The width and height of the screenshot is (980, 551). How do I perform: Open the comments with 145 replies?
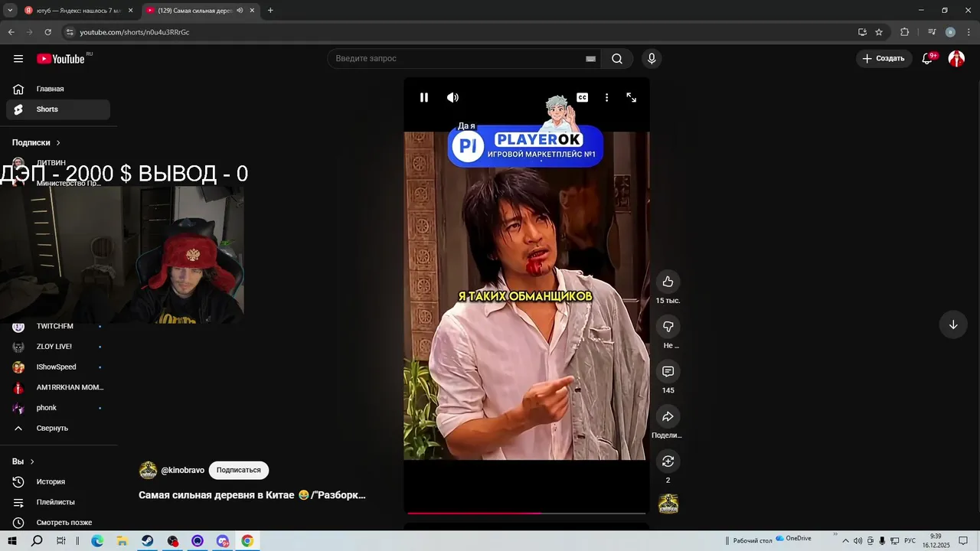[x=668, y=371]
